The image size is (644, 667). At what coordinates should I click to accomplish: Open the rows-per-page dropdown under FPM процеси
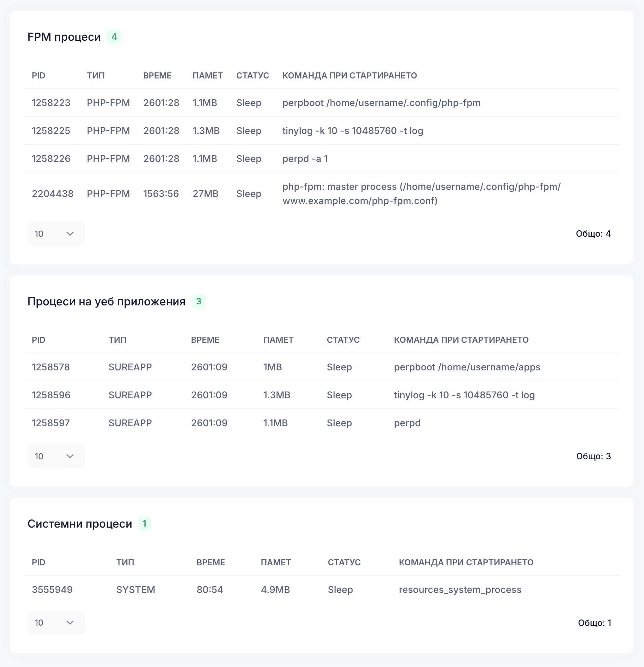pos(56,233)
